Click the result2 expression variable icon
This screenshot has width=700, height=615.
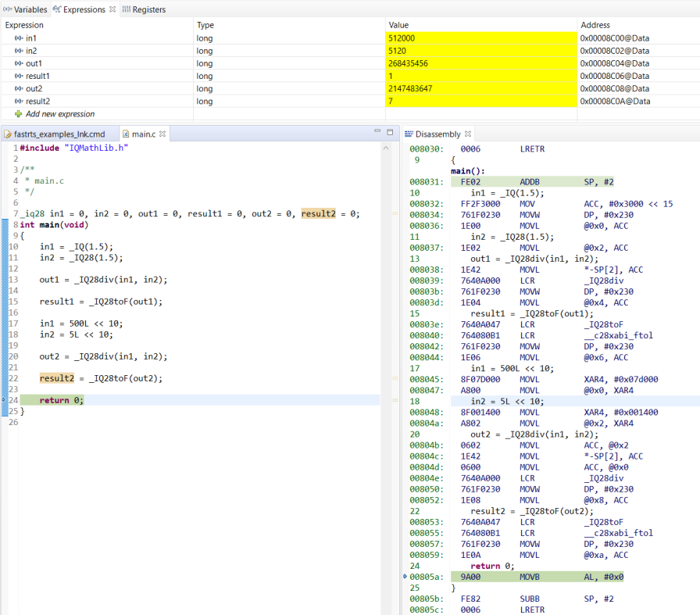point(18,102)
